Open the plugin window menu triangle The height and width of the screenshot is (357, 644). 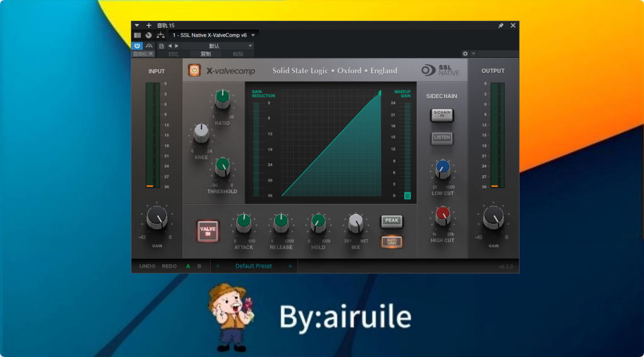tap(137, 25)
